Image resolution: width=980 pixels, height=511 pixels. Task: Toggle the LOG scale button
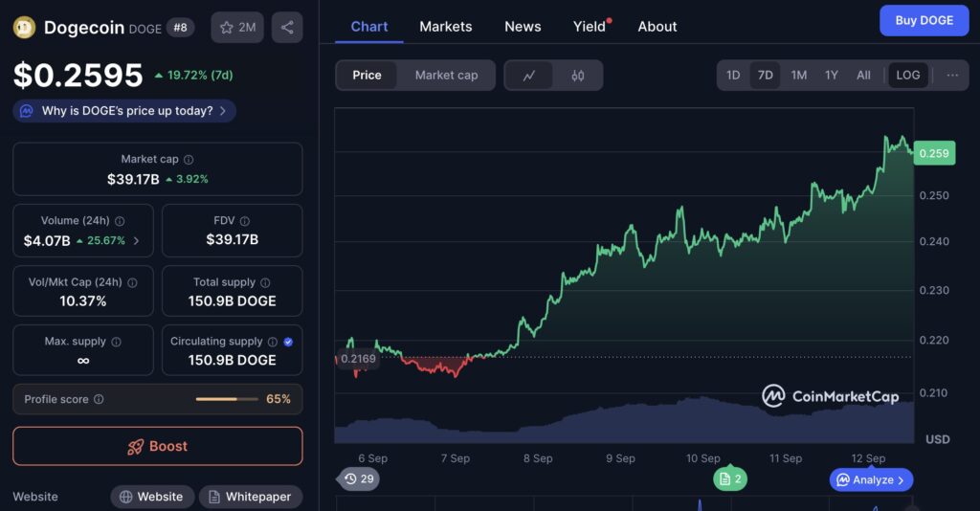pyautogui.click(x=907, y=75)
